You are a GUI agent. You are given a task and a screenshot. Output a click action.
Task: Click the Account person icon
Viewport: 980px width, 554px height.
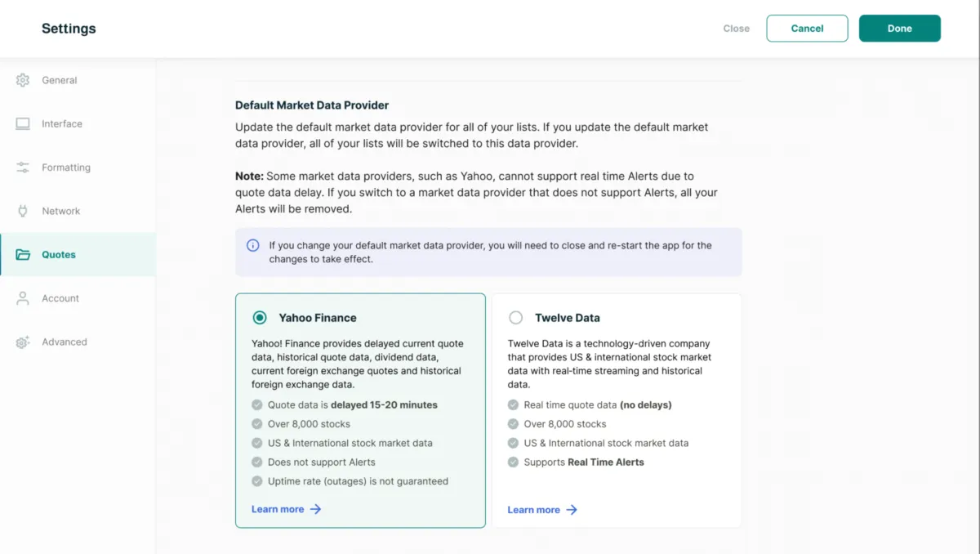point(23,298)
